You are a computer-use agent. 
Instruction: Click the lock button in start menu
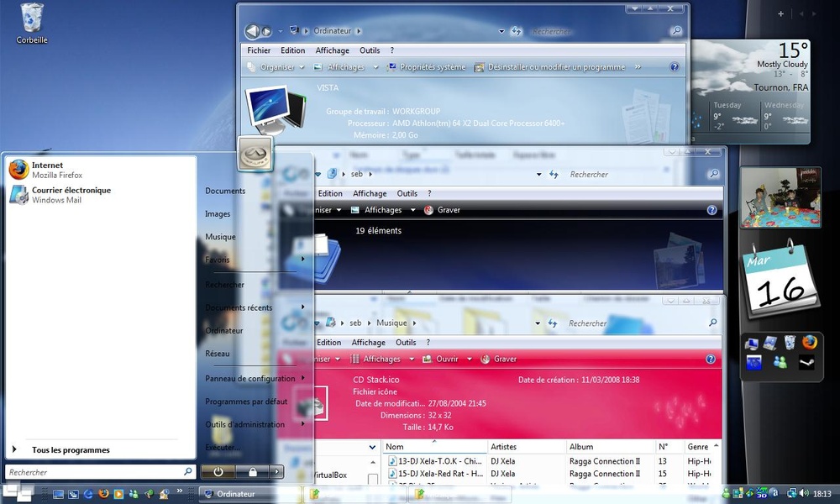point(252,472)
